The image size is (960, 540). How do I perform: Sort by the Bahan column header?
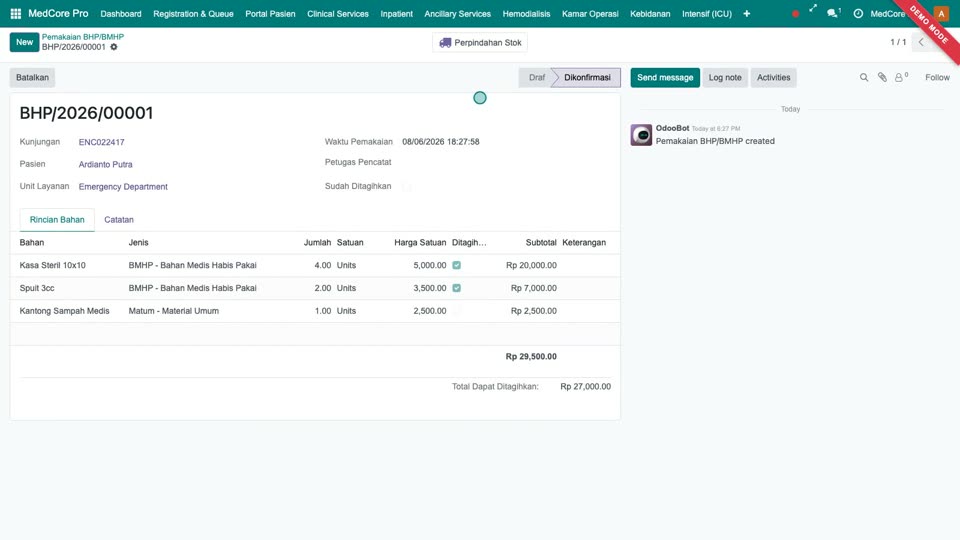32,242
